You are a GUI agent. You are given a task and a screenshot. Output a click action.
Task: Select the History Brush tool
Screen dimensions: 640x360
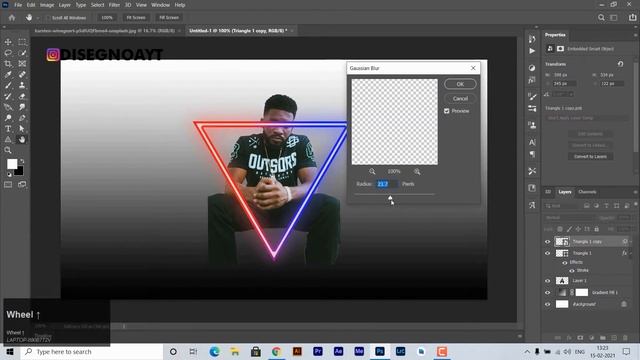coord(8,96)
